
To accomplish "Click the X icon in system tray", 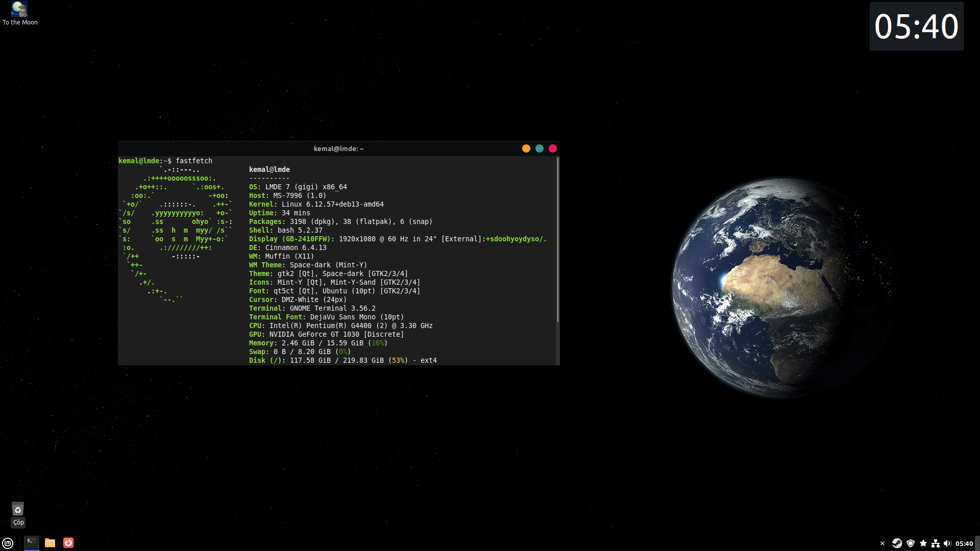I will (x=883, y=543).
